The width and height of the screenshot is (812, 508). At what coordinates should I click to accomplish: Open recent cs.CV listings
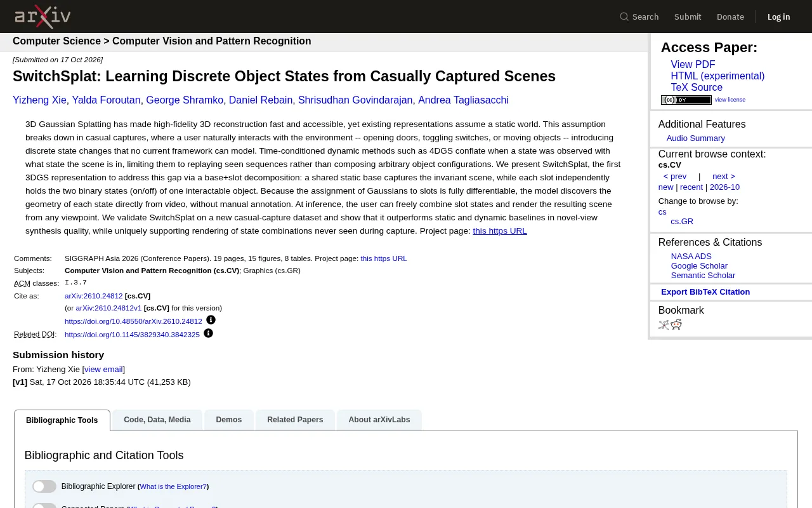pyautogui.click(x=691, y=187)
